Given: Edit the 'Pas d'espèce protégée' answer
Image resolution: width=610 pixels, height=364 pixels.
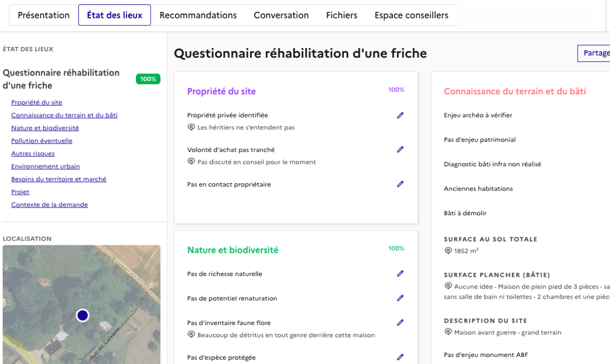Looking at the screenshot, I should (400, 358).
